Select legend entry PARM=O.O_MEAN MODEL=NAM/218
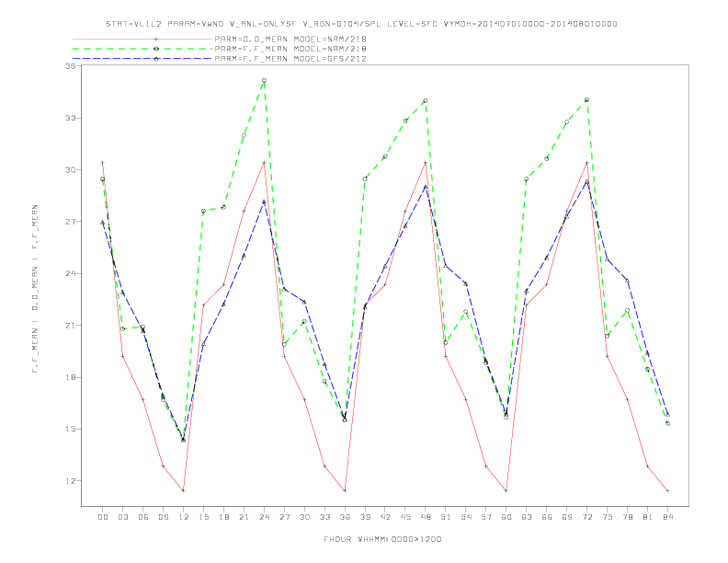 (290, 39)
